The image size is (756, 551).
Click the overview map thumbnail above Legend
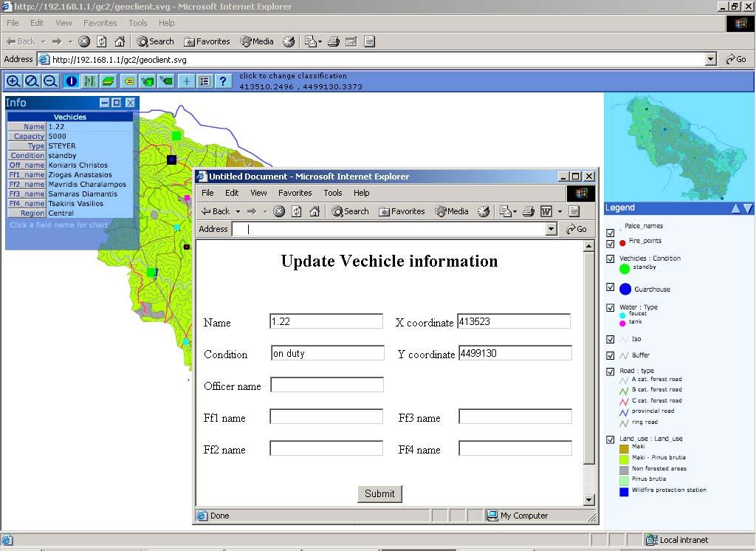pos(679,147)
